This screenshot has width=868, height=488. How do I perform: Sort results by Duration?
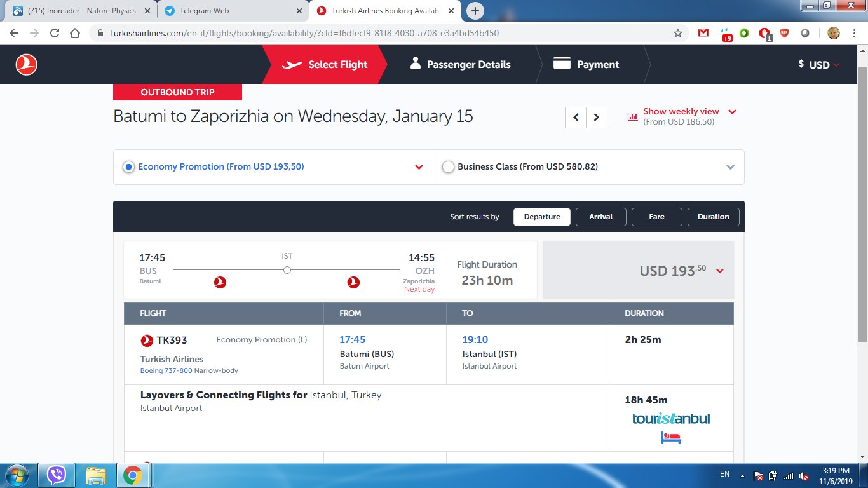pos(714,217)
